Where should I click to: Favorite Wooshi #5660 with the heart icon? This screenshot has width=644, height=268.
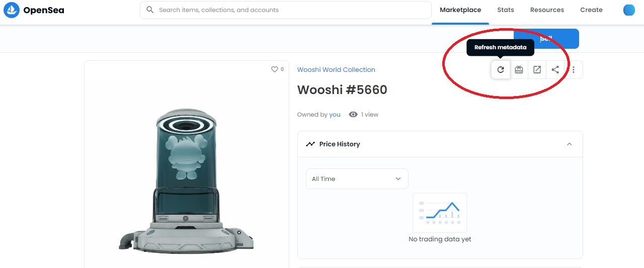275,69
